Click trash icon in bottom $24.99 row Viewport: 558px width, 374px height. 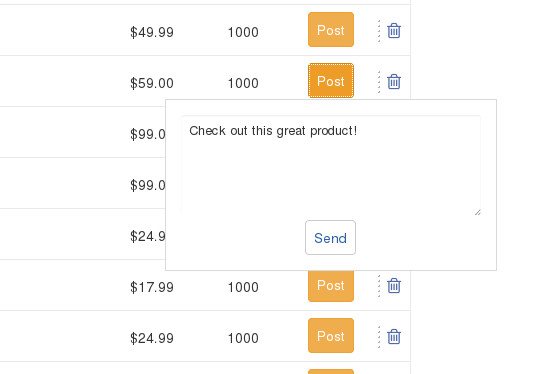click(x=394, y=337)
